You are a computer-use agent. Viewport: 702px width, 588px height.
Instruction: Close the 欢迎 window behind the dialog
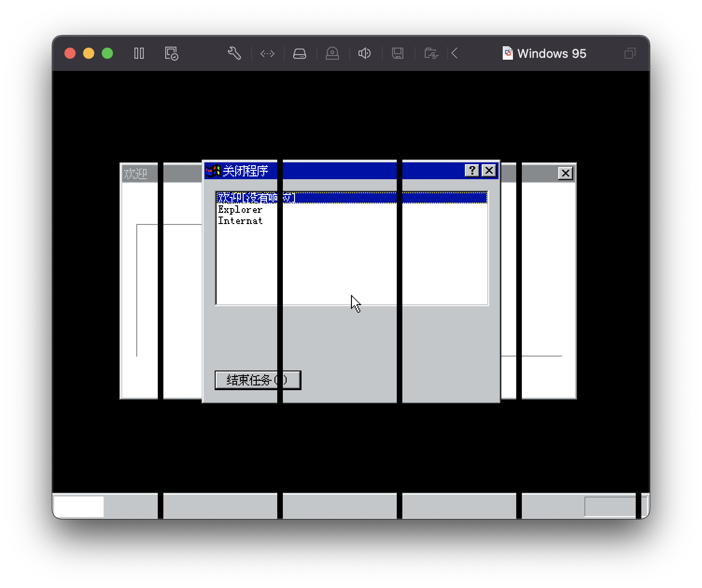[x=565, y=174]
